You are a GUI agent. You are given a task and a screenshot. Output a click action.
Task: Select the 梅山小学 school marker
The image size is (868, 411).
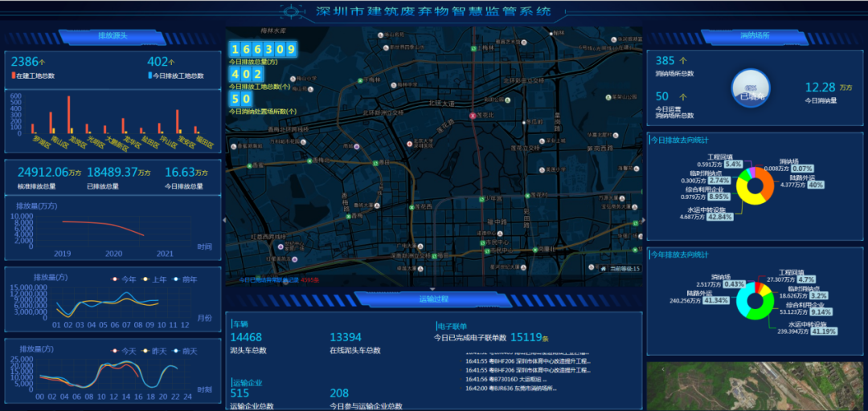coord(293,78)
